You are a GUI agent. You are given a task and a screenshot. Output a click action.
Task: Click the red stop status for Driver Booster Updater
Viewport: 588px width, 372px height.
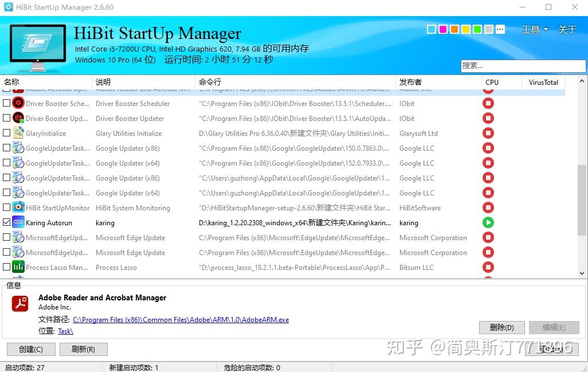(x=488, y=118)
